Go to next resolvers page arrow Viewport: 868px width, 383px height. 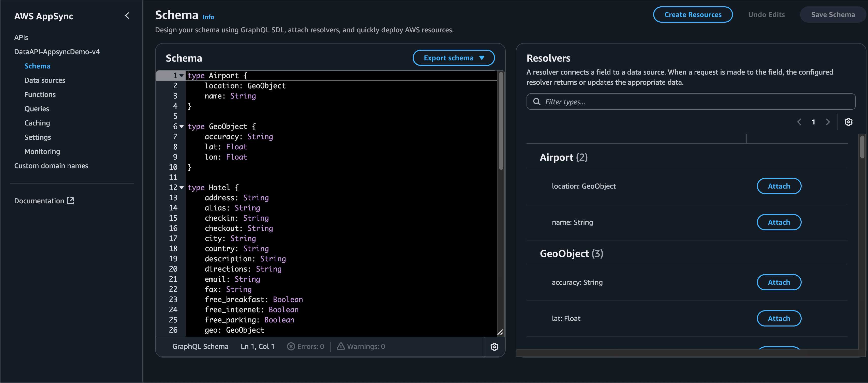point(828,122)
